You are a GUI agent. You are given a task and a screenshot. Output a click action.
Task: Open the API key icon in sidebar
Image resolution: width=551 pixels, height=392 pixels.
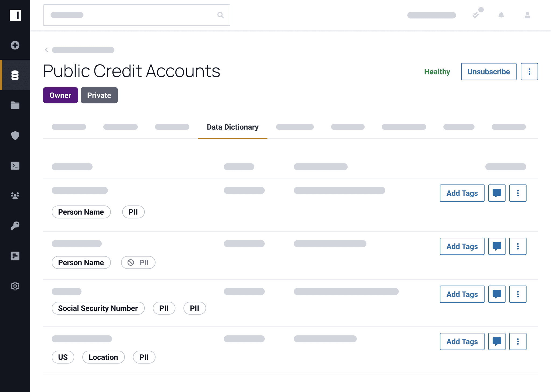15,226
